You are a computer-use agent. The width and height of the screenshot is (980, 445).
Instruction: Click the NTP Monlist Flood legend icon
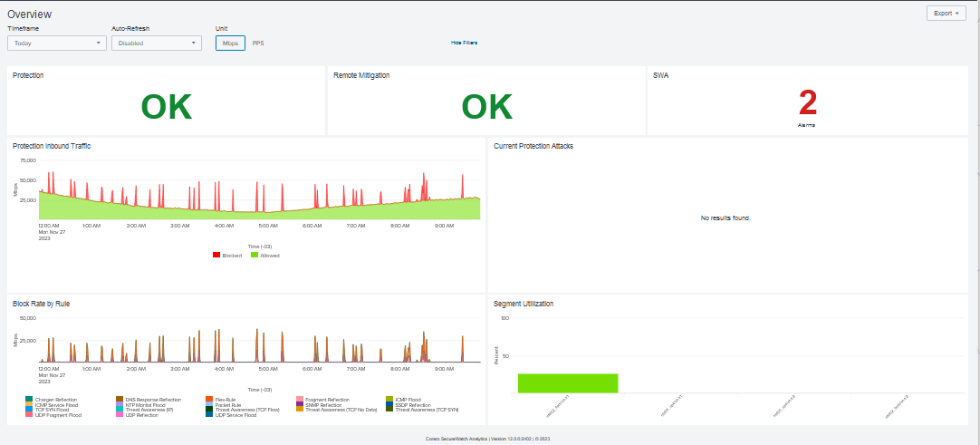coord(120,404)
